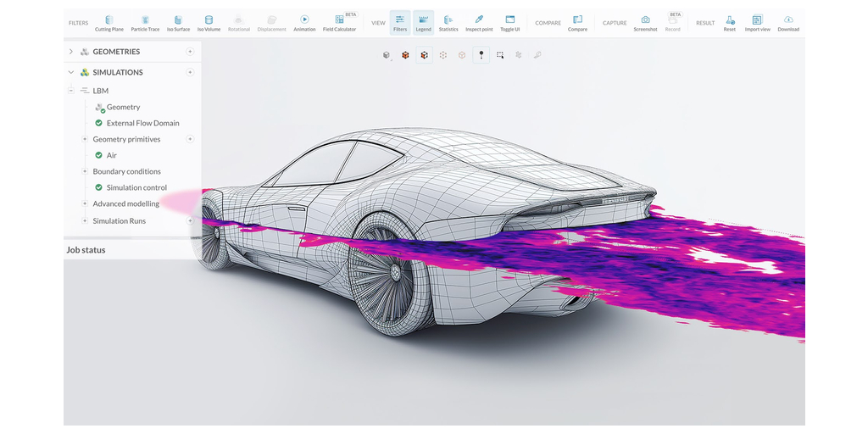Select External Flow Domain tree item
The height and width of the screenshot is (434, 868).
pos(142,123)
